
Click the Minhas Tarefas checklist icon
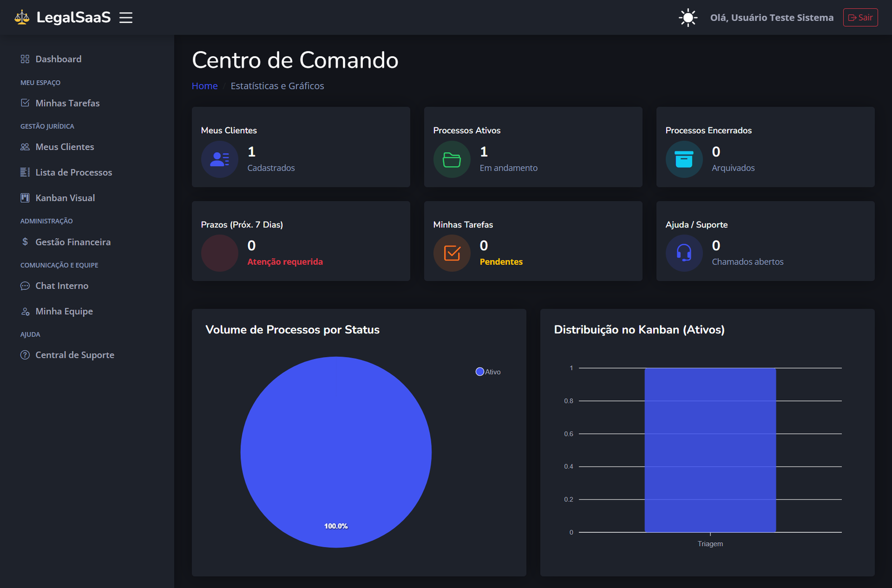click(x=25, y=103)
